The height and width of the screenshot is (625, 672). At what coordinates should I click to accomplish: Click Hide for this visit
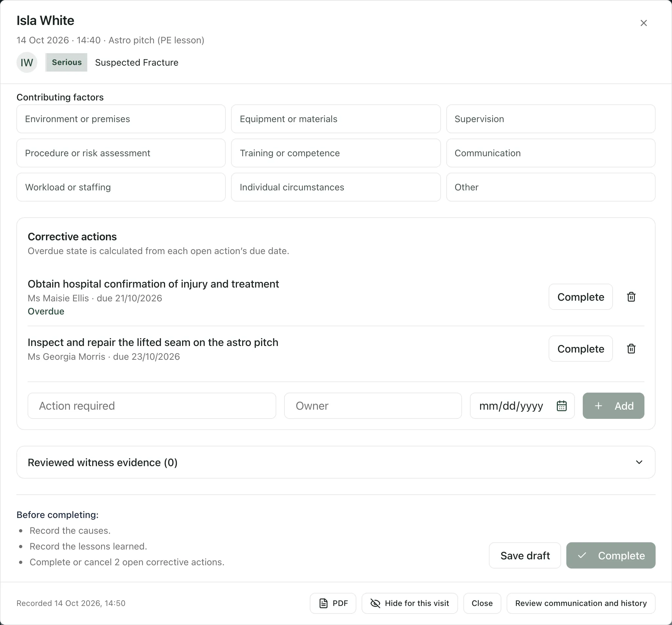tap(410, 603)
